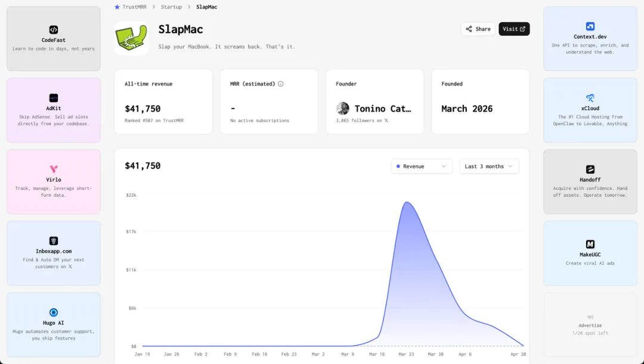Open the Inboxapp.com icon

(x=54, y=241)
